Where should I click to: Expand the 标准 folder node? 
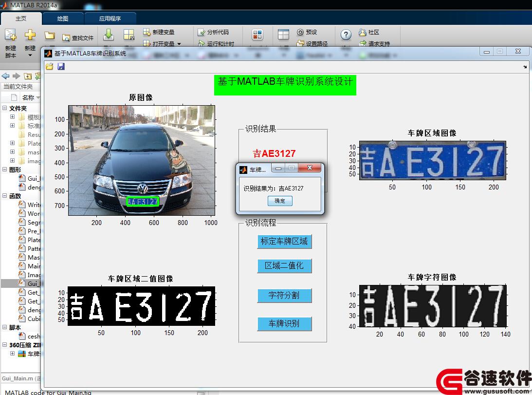12,125
